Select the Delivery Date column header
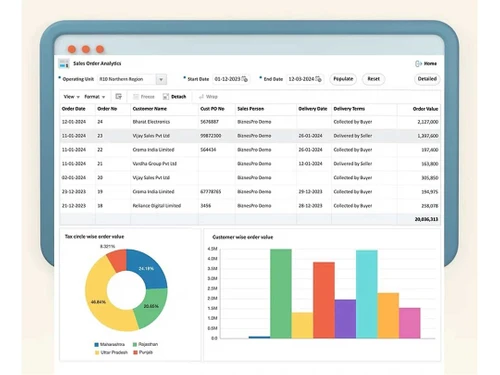Viewport: 500px width, 375px height. point(313,109)
